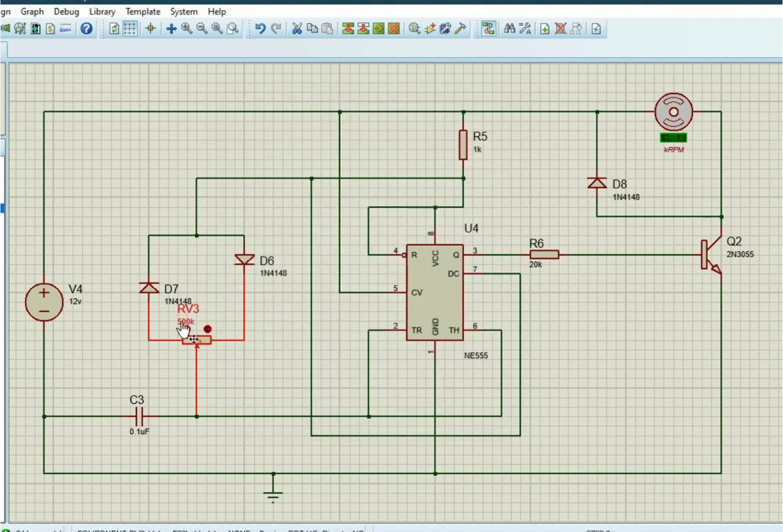Select the V4 battery source symbol
This screenshot has height=532, width=783.
tap(44, 302)
